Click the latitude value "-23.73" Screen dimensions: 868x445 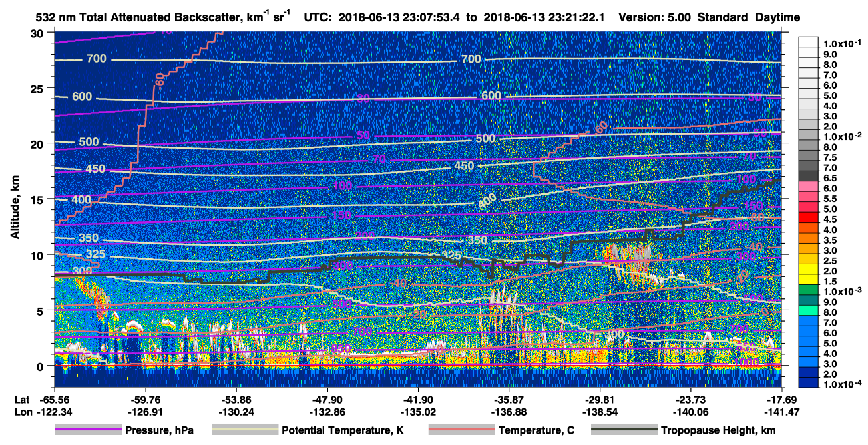690,400
